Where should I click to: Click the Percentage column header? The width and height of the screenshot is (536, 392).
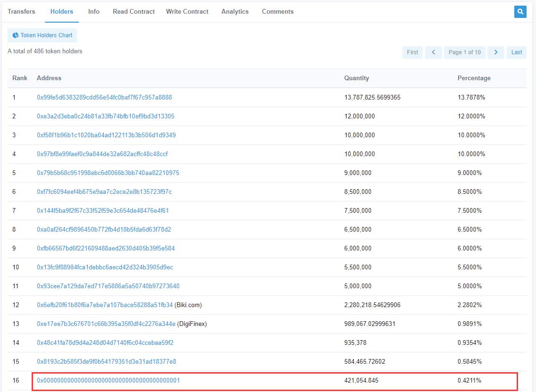pos(474,78)
